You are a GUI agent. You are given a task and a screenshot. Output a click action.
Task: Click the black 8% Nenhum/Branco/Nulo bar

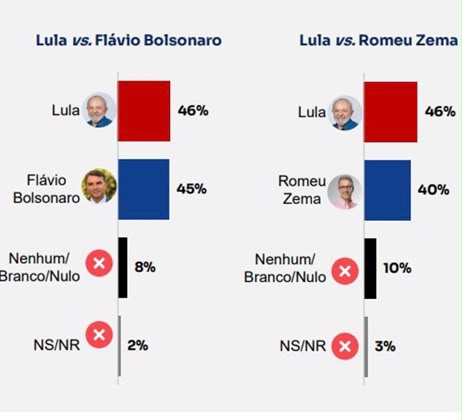(x=123, y=268)
